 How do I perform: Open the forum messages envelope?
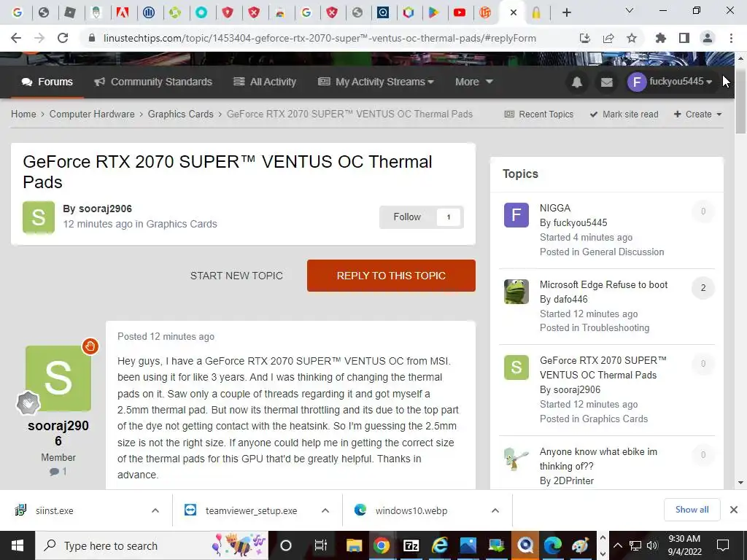point(606,82)
